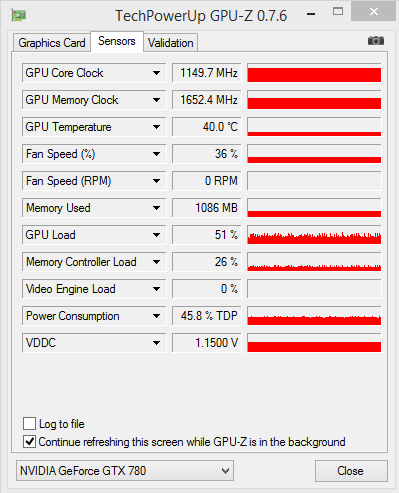The width and height of the screenshot is (399, 493).
Task: Maximize the GPU-Z window
Action: (x=338, y=12)
